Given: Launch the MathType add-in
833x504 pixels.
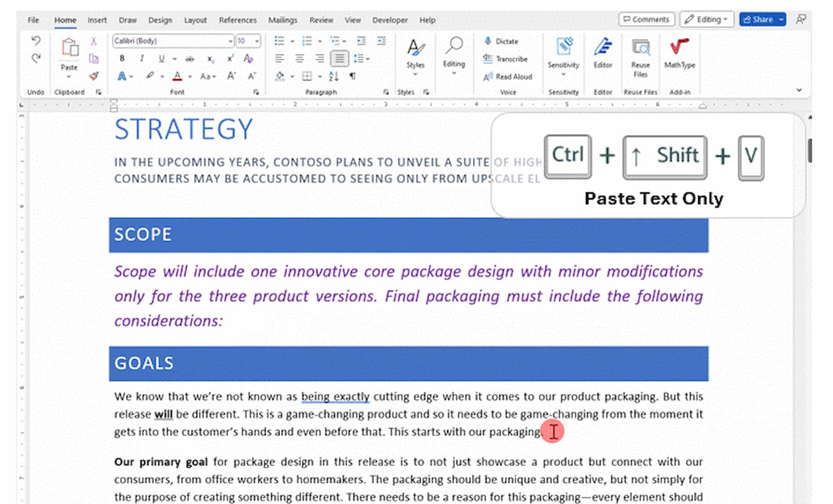Looking at the screenshot, I should (x=679, y=53).
